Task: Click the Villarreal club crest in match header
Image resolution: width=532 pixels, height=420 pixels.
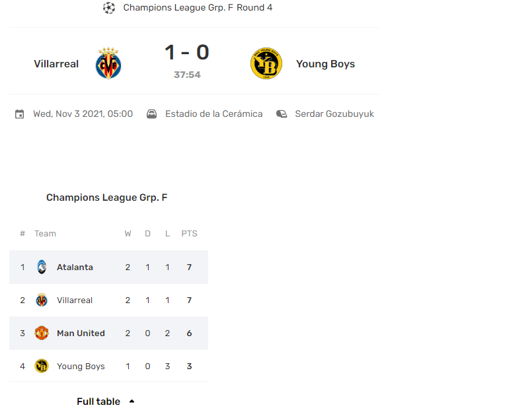Action: [x=108, y=64]
